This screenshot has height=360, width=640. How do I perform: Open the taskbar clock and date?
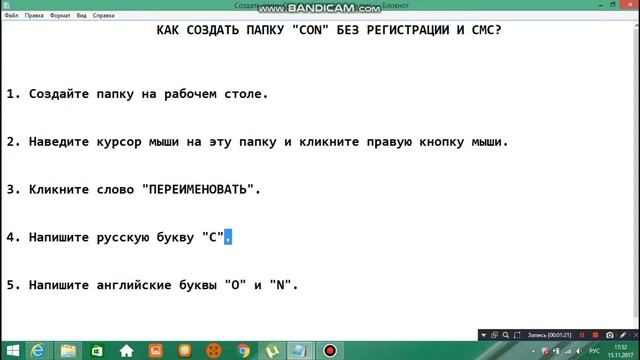(621, 351)
